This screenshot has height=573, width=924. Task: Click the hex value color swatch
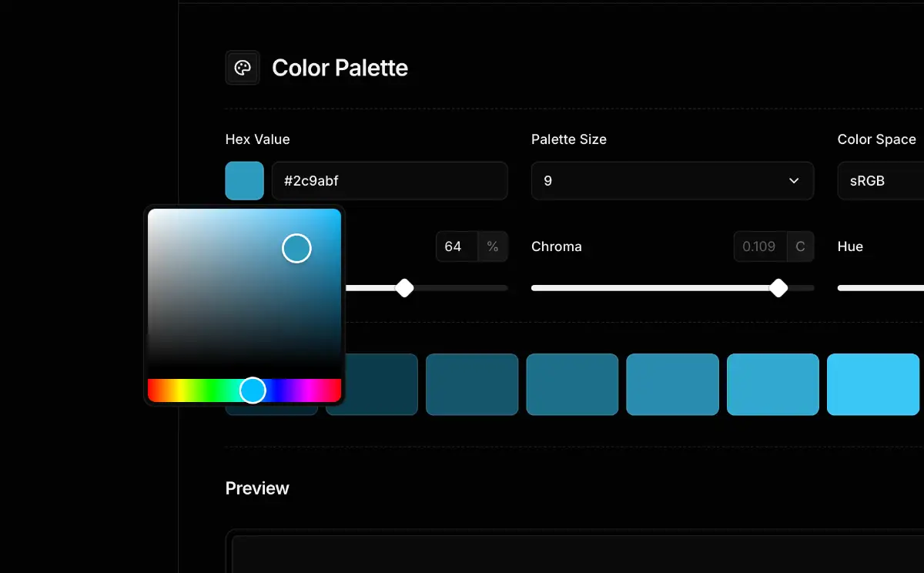[245, 181]
